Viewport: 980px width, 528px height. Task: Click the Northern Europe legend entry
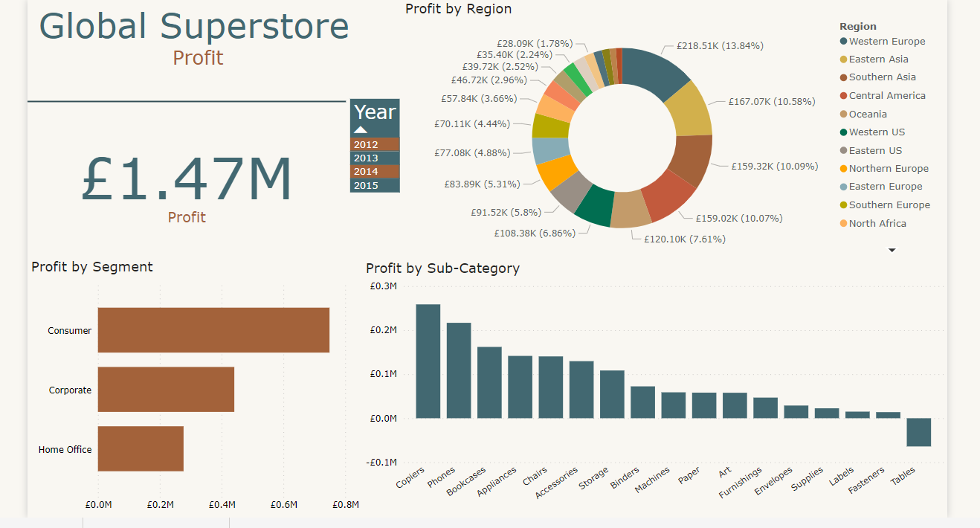[884, 169]
